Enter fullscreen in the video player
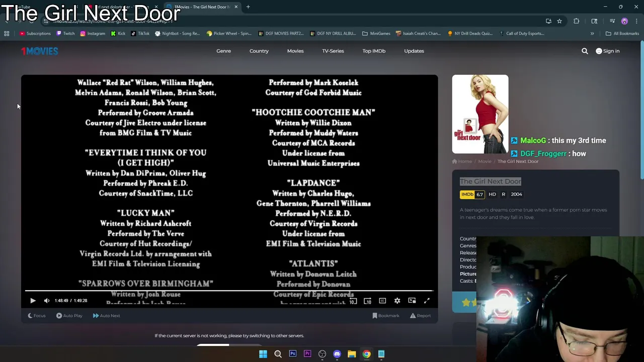Viewport: 644px width, 362px height. point(427,301)
